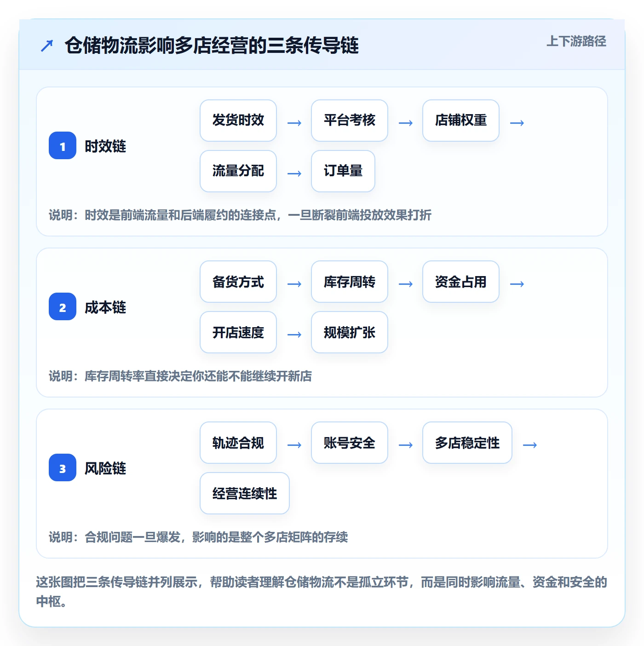Viewport: 644px width, 646px height.
Task: Click the 订单量 node
Action: (343, 171)
